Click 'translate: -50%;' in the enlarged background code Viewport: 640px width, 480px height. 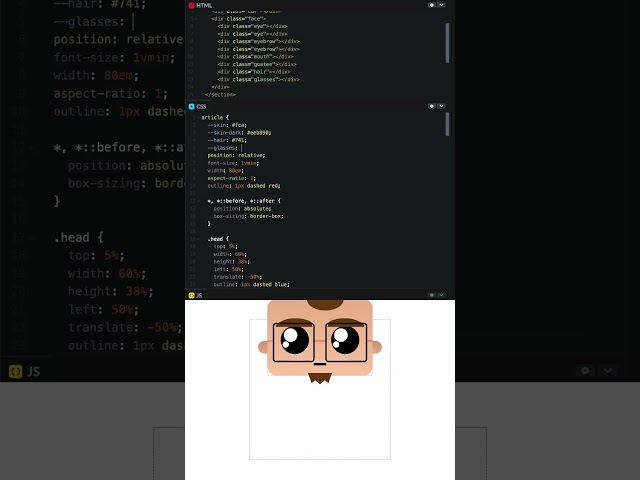[x=125, y=327]
